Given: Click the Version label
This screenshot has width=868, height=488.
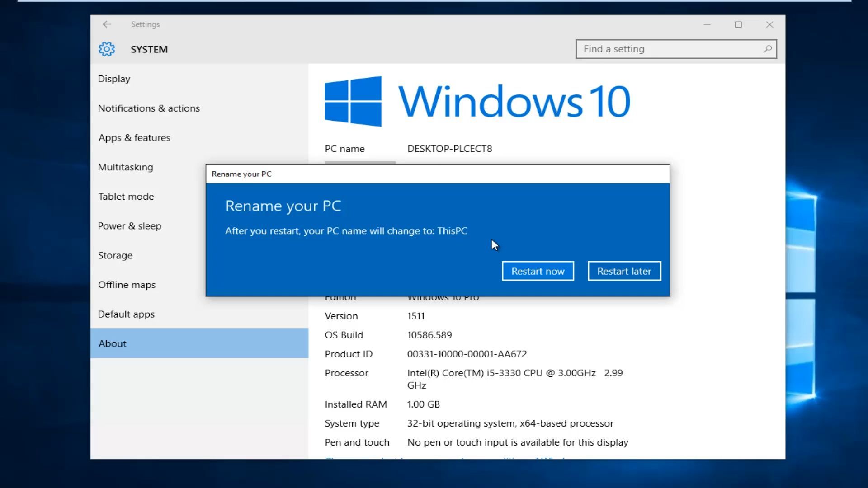Looking at the screenshot, I should (x=341, y=316).
